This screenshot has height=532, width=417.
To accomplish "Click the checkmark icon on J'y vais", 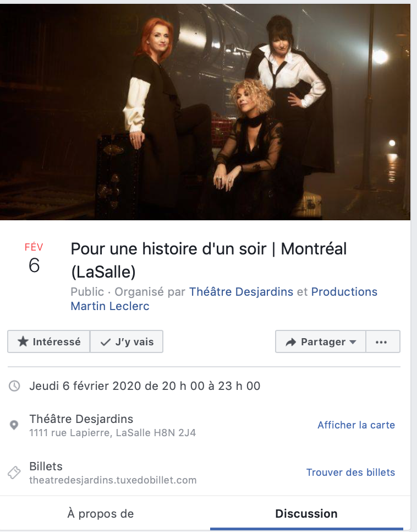I will (106, 342).
